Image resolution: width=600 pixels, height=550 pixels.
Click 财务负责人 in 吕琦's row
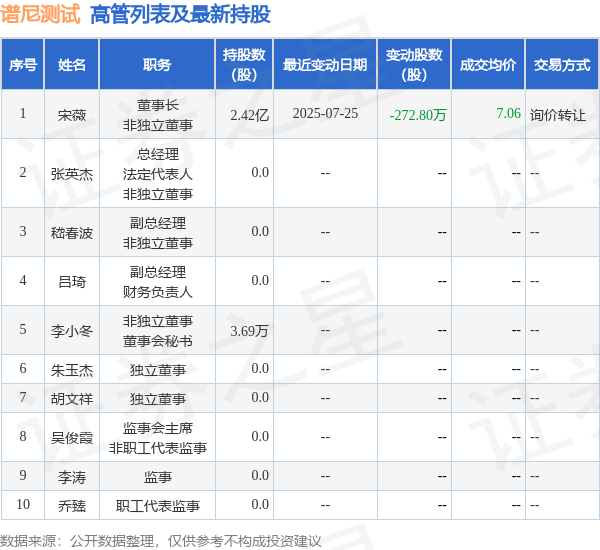tap(158, 292)
